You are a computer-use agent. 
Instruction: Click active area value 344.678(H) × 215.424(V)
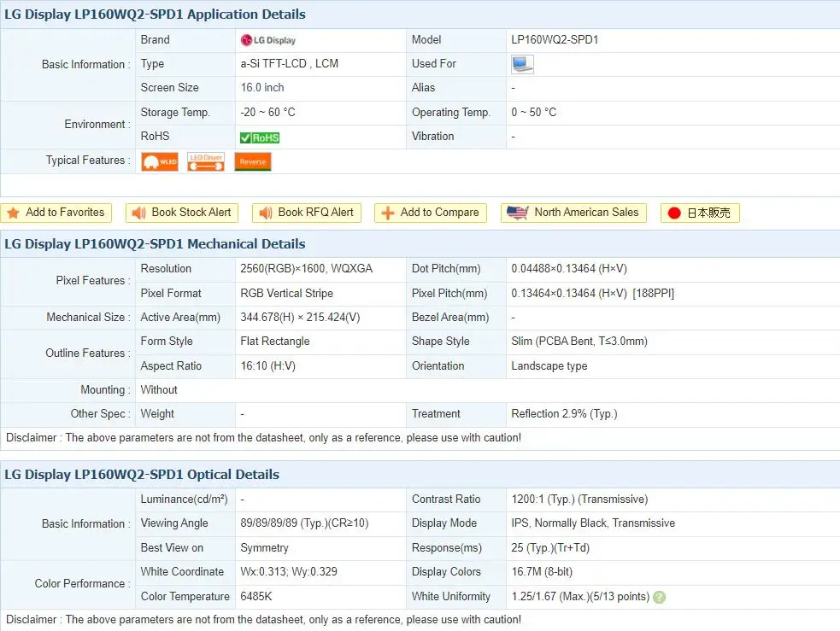click(x=300, y=318)
